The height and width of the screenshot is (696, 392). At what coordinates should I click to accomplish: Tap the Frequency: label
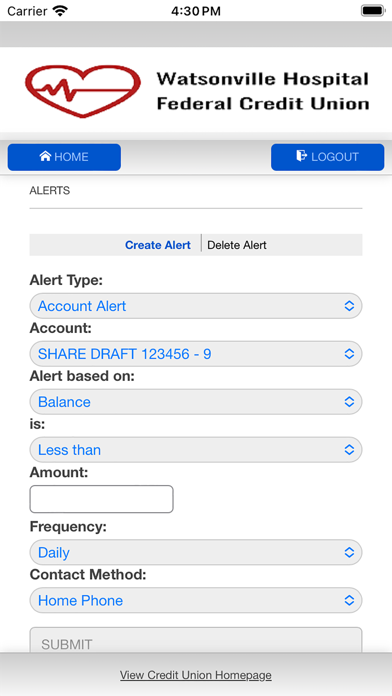tap(68, 527)
